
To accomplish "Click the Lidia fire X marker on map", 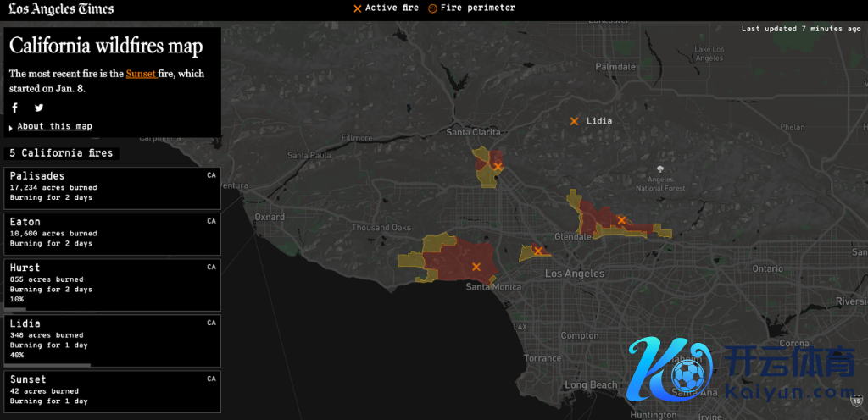I will tap(575, 121).
